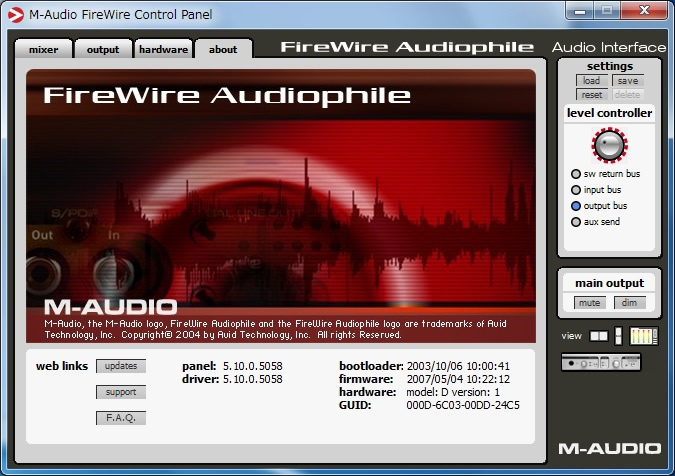Toggle dim on the main output
Screen dimensions: 675x476
coord(629,303)
